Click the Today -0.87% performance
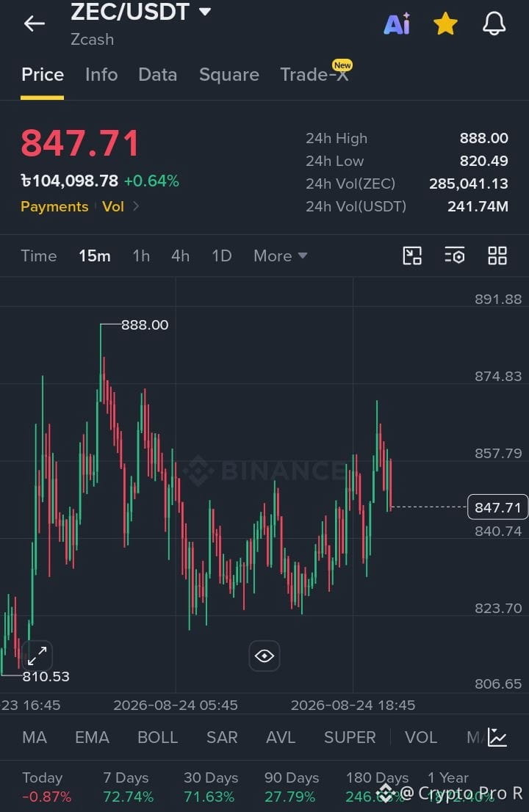This screenshot has height=812, width=529. (x=46, y=787)
